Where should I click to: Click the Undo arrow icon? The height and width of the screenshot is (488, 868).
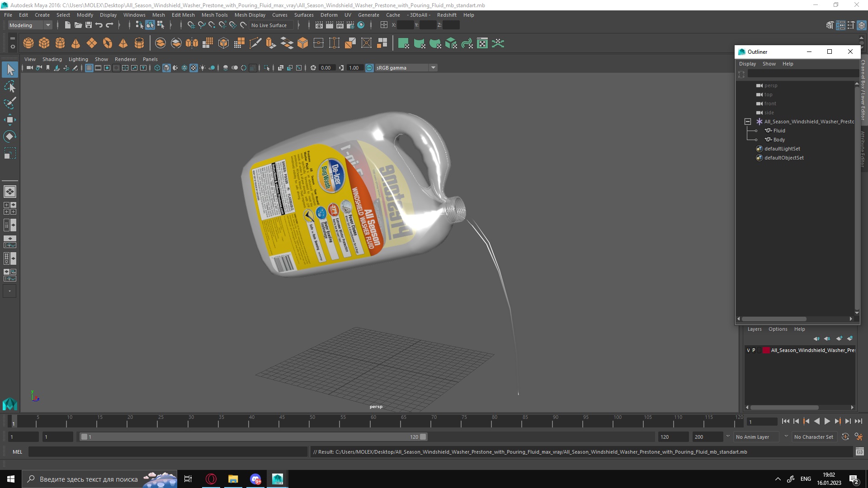coord(99,25)
